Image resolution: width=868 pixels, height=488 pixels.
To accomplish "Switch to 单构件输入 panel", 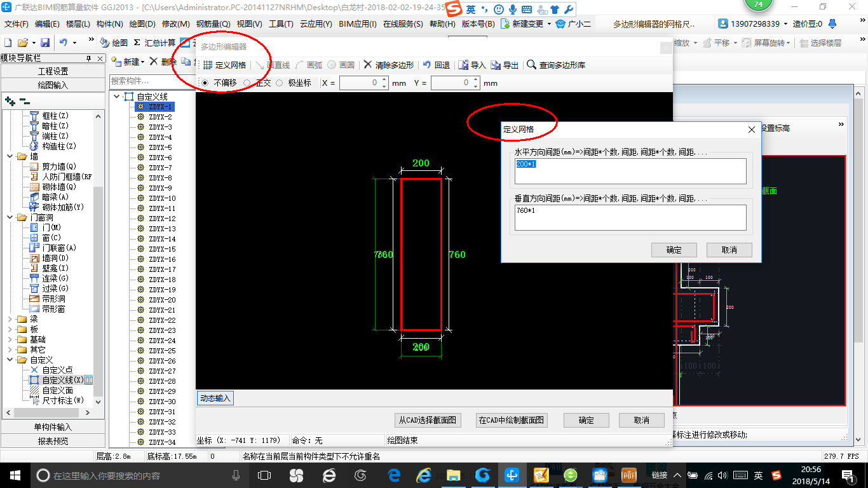I will 53,427.
